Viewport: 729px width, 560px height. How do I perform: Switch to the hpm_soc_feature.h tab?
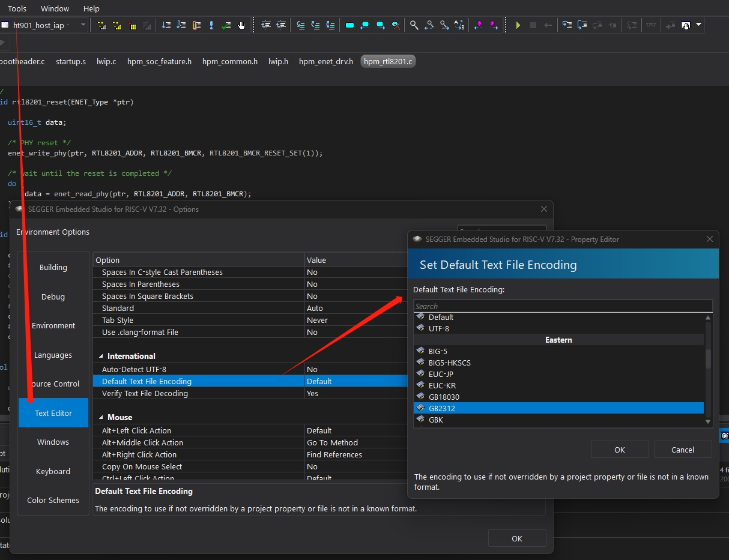pyautogui.click(x=159, y=61)
